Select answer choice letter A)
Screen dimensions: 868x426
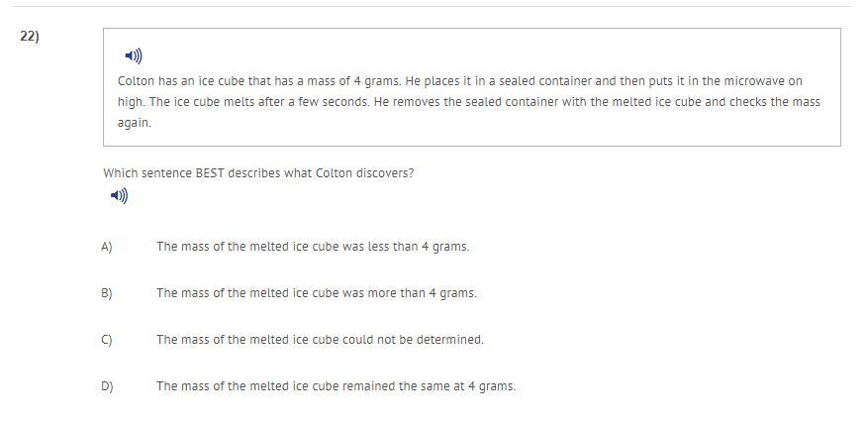[x=107, y=247]
